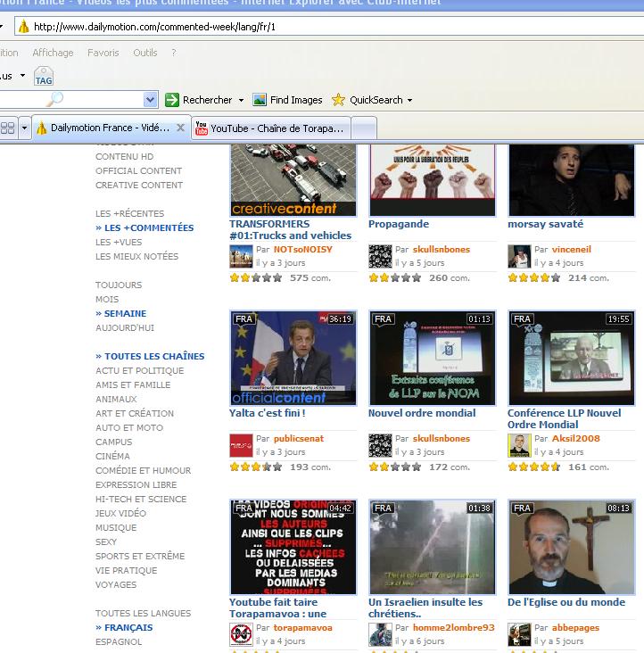Click the Find Images picture icon
644x653 pixels.
pos(260,100)
